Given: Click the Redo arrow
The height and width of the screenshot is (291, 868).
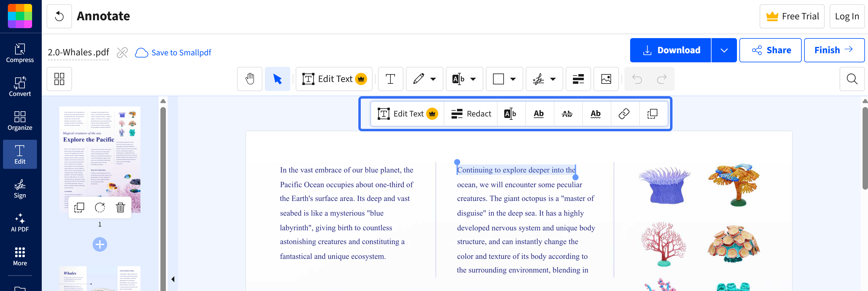Looking at the screenshot, I should pyautogui.click(x=662, y=79).
